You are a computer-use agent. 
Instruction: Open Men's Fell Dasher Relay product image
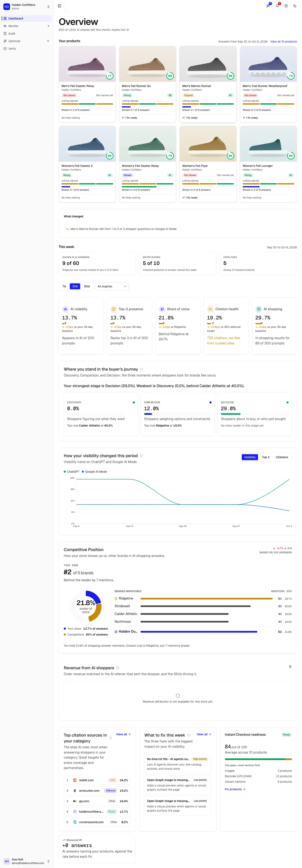coord(87,64)
